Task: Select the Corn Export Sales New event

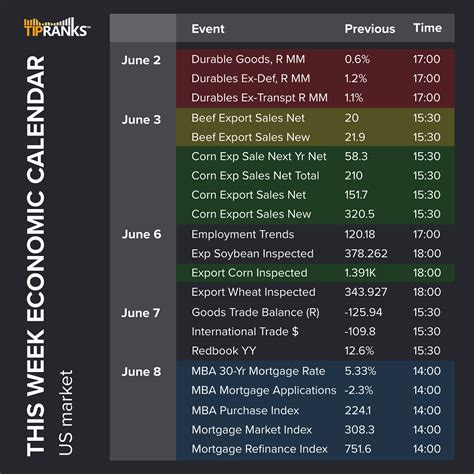Action: 251,214
